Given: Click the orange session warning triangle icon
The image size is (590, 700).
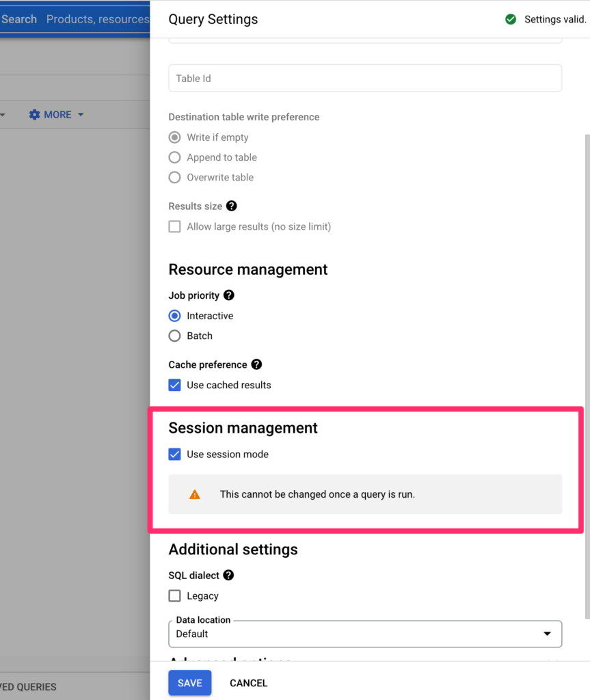Looking at the screenshot, I should 195,494.
